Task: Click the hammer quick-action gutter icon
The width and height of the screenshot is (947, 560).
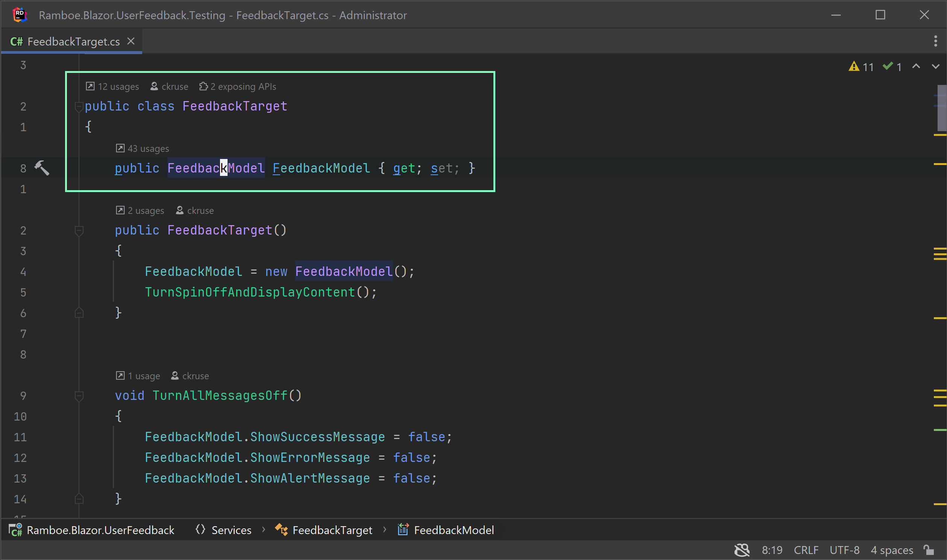Action: point(42,168)
